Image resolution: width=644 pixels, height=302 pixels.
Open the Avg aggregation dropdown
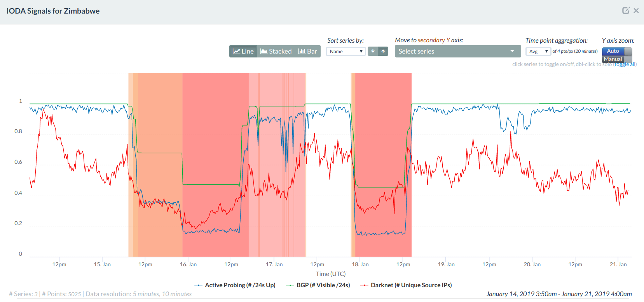point(538,51)
